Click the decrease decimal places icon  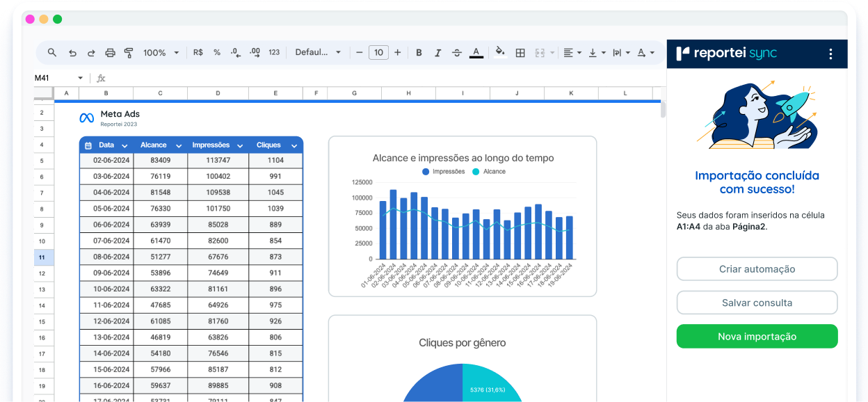pos(236,53)
